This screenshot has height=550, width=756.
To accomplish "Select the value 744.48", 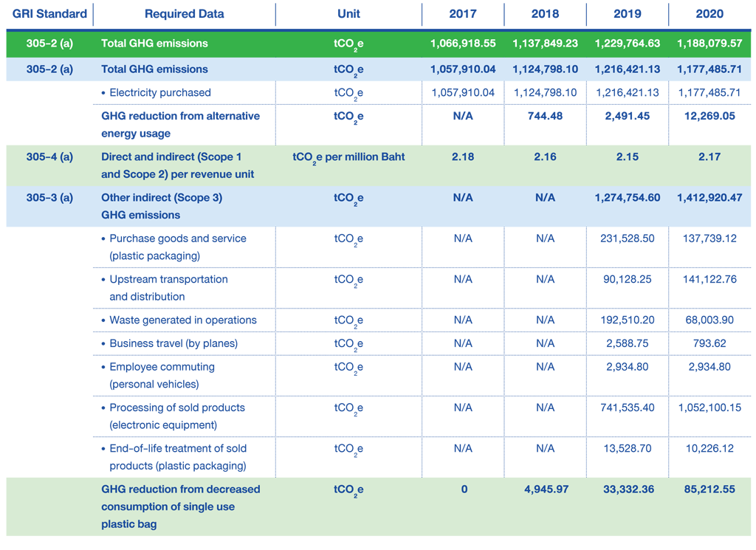I will [545, 116].
